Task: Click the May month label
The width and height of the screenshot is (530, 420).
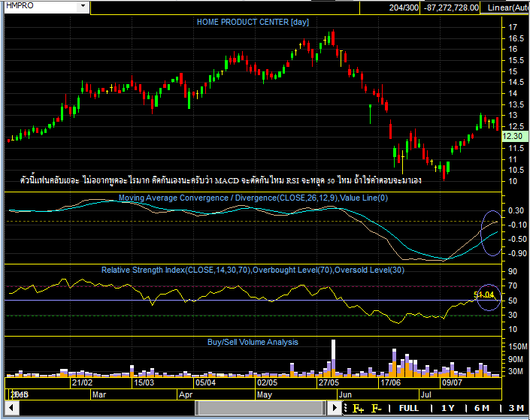Action: pyautogui.click(x=265, y=394)
